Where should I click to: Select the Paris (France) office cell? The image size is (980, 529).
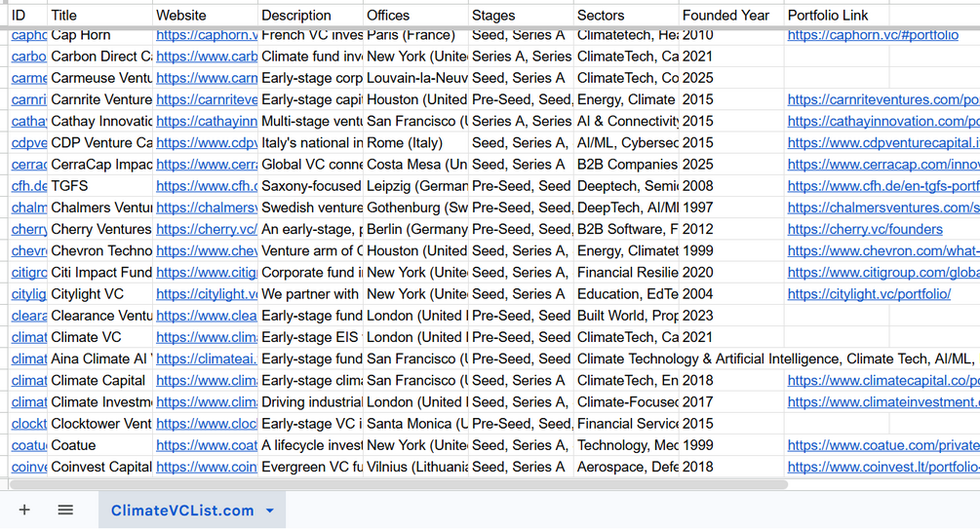coord(415,35)
